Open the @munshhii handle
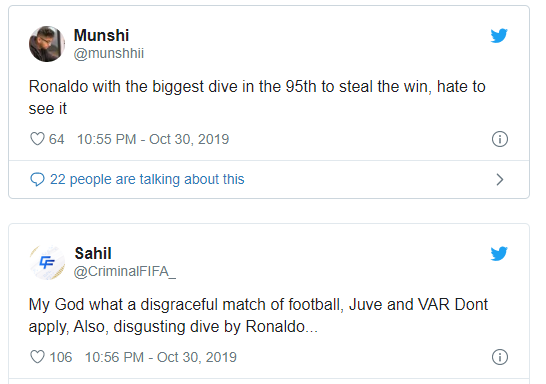 coord(109,53)
